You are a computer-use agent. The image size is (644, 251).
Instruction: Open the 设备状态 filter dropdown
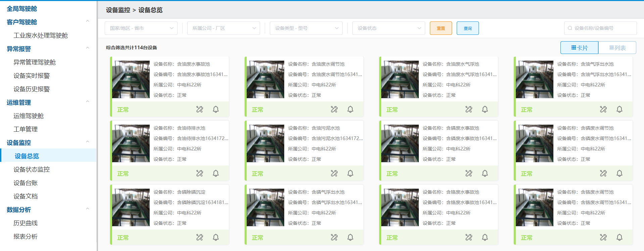point(389,28)
